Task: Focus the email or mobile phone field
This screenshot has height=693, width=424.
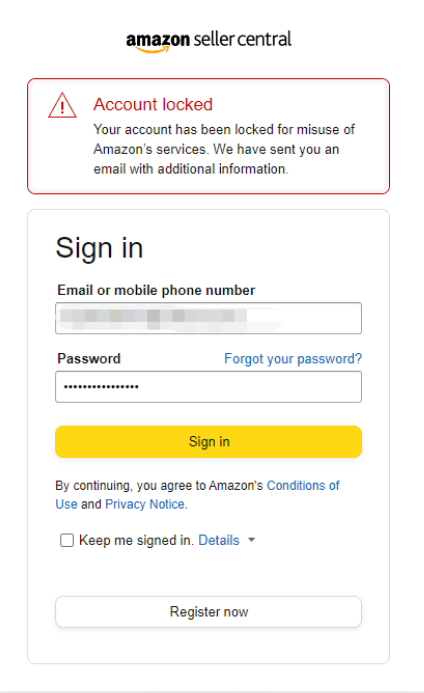Action: click(208, 318)
